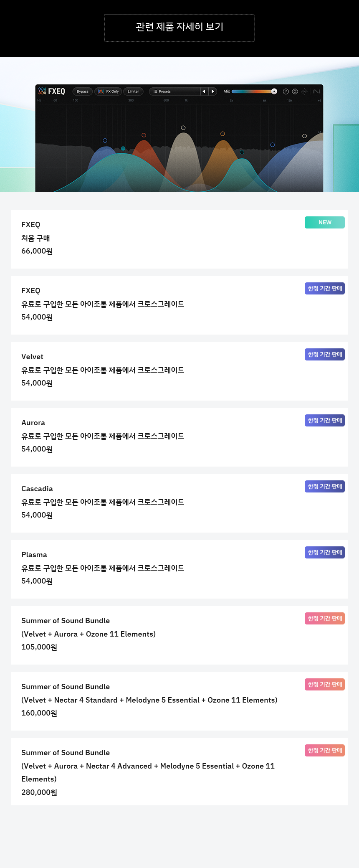This screenshot has height=868, width=359.
Task: Go to previous preset arrow
Action: (x=204, y=91)
